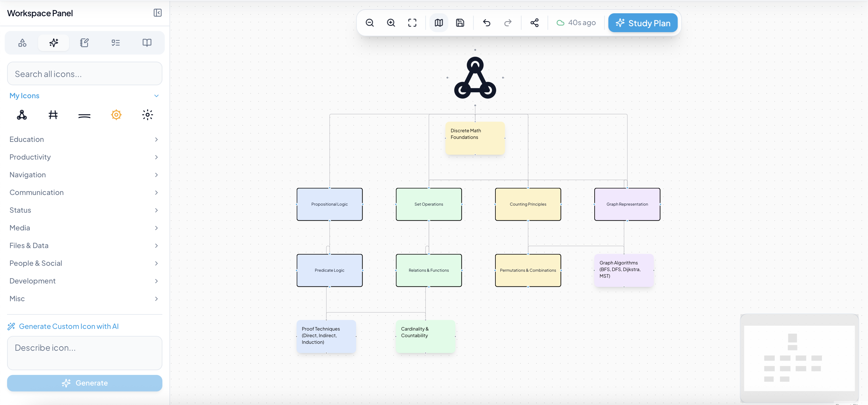
Task: Open the Study Plan
Action: coord(642,22)
